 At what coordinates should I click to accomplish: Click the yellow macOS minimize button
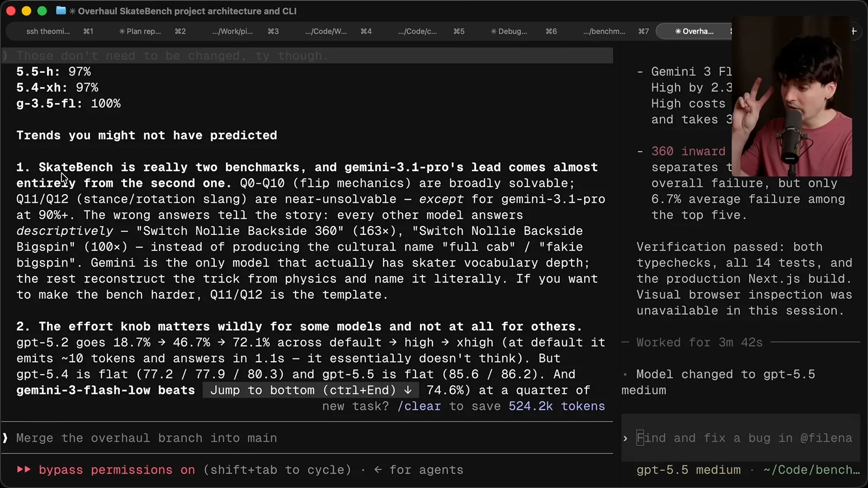(x=26, y=11)
